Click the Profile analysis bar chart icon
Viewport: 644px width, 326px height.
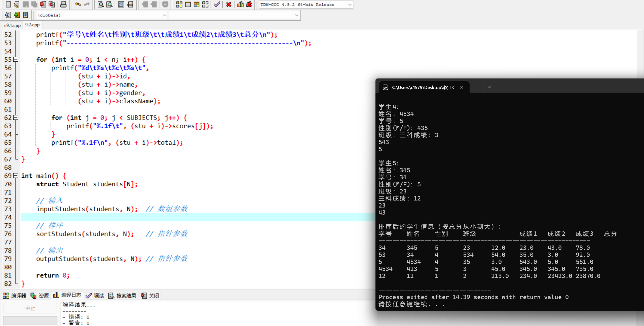click(240, 4)
